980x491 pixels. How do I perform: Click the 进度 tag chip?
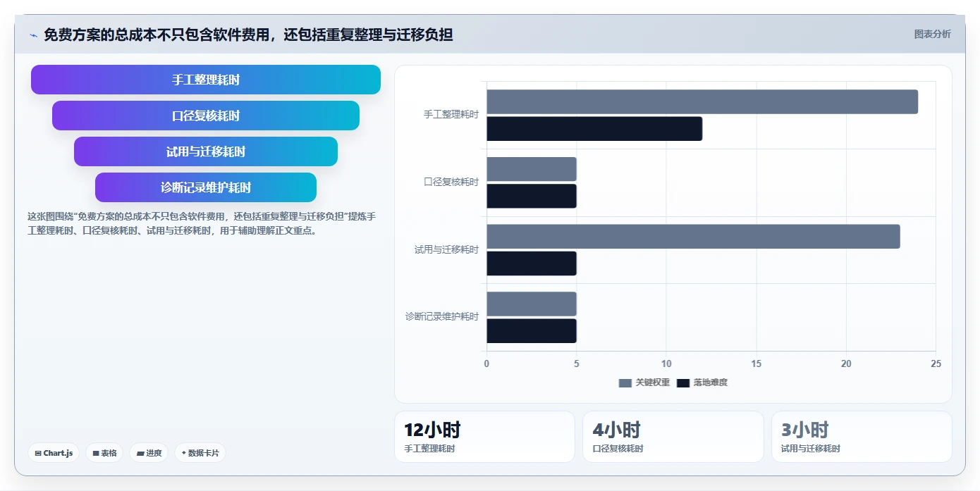tap(149, 453)
